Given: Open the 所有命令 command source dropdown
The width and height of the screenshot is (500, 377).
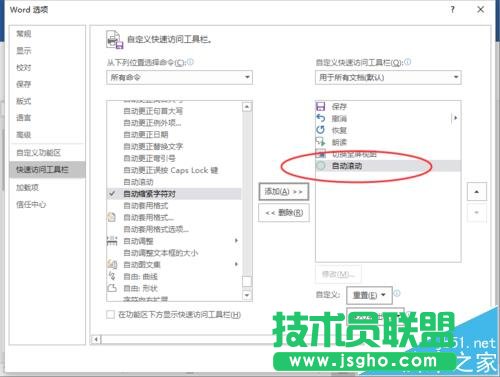Looking at the screenshot, I should click(179, 77).
